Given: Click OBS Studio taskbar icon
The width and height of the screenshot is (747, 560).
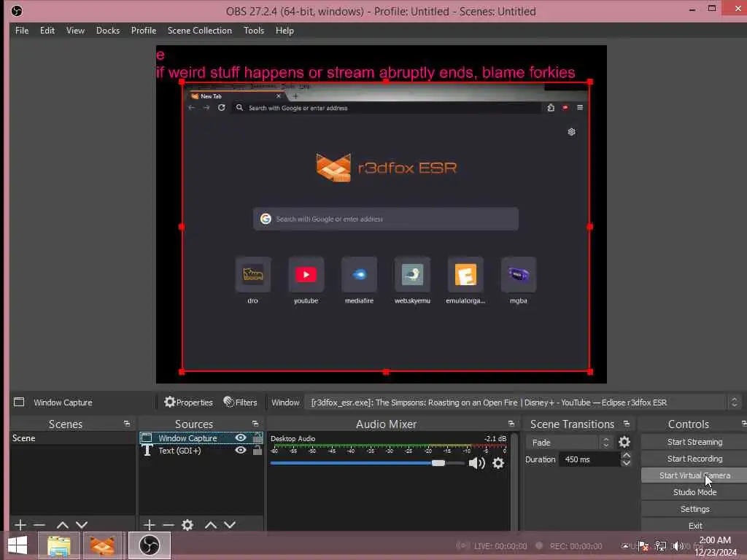Looking at the screenshot, I should pyautogui.click(x=149, y=545).
